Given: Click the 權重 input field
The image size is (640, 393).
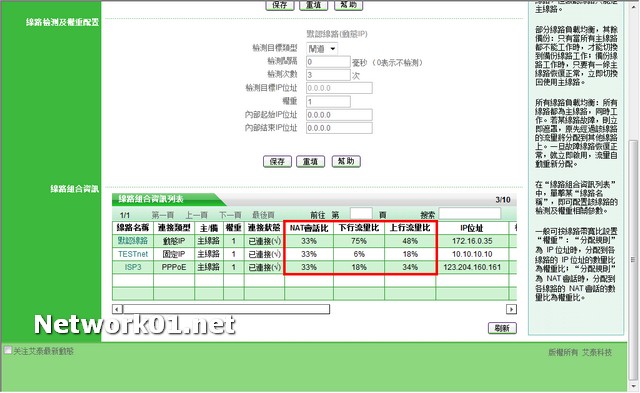Looking at the screenshot, I should pos(328,101).
